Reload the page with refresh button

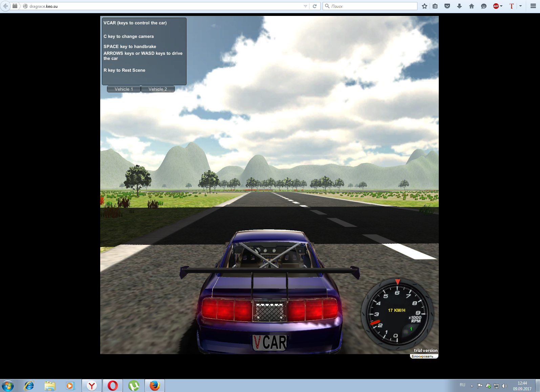tap(315, 6)
